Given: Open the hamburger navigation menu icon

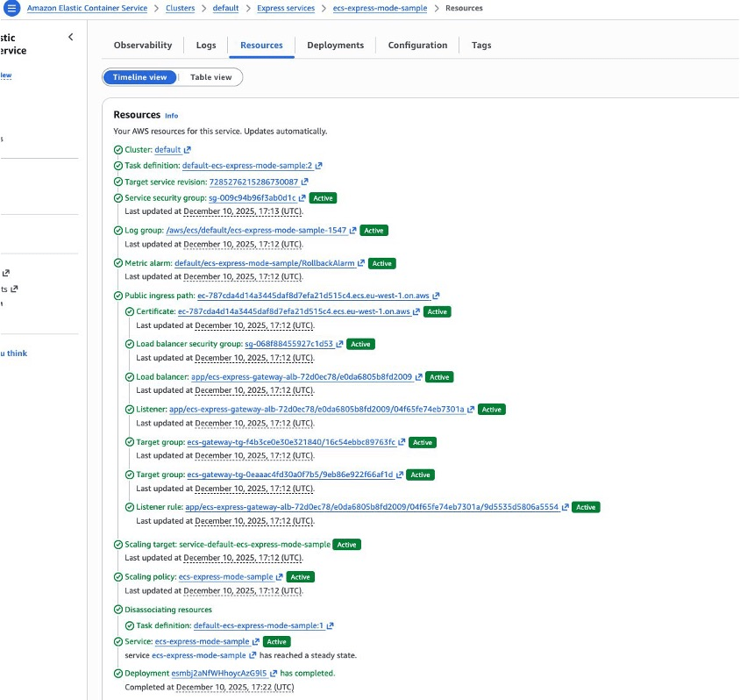Looking at the screenshot, I should 12,8.
